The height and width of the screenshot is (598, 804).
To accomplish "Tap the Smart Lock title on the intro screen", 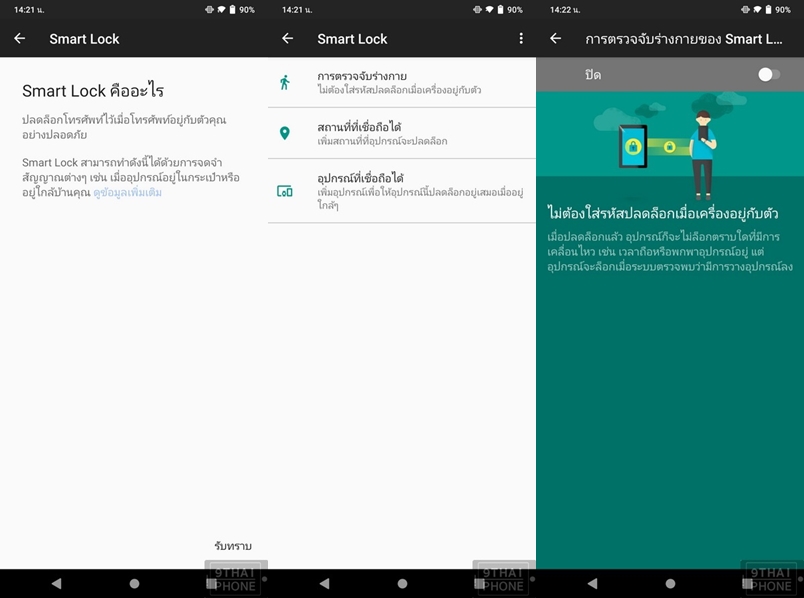I will tap(84, 39).
